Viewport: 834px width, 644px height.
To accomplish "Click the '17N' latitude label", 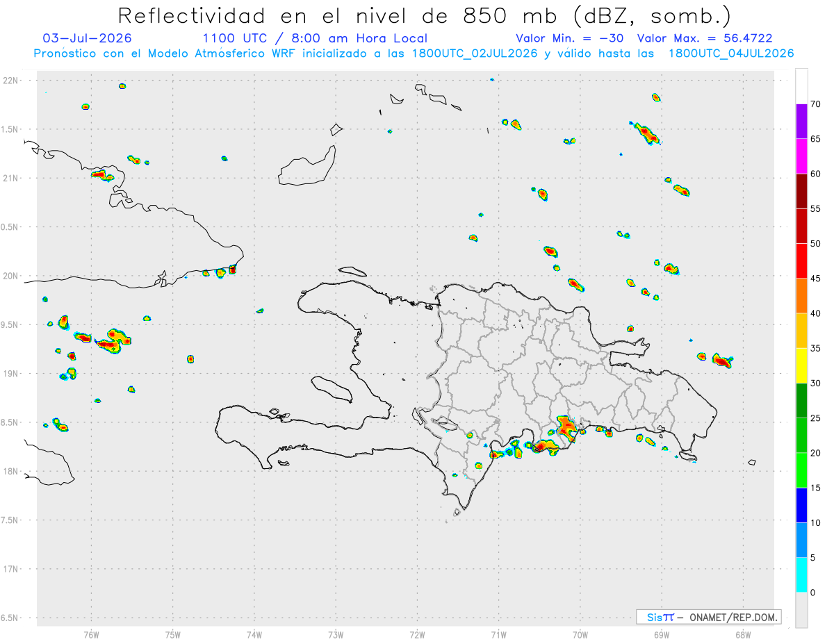I will [11, 569].
